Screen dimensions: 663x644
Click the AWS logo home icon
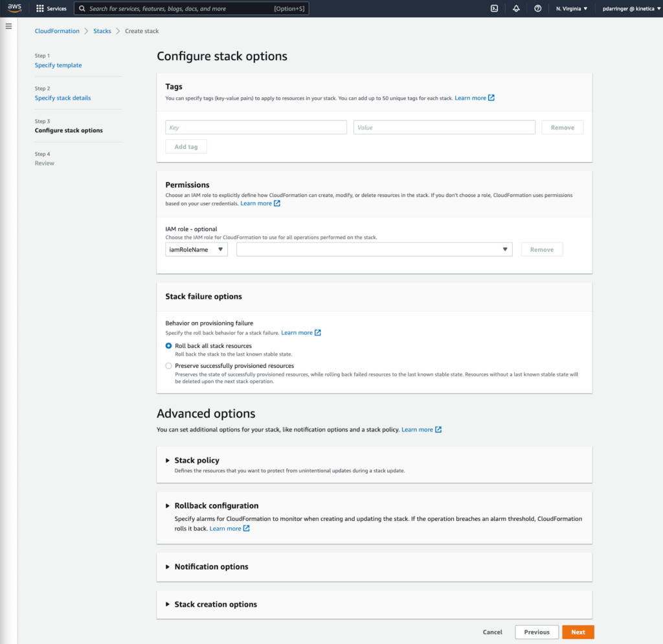pyautogui.click(x=14, y=8)
